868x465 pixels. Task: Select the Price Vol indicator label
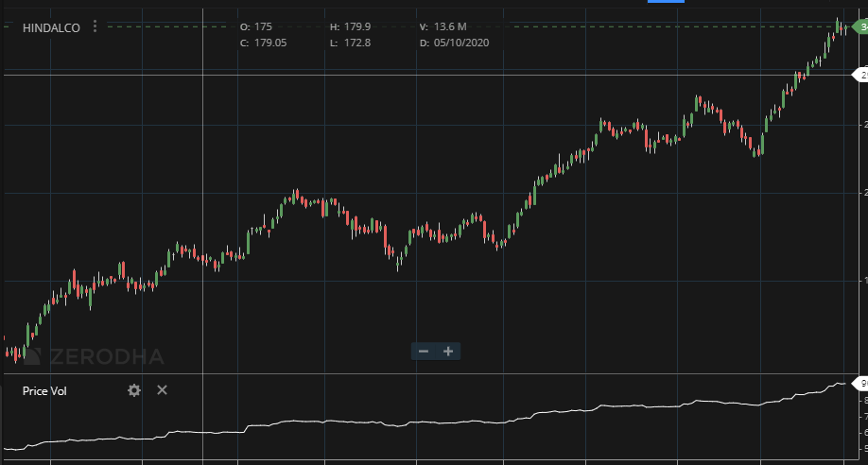click(x=44, y=391)
